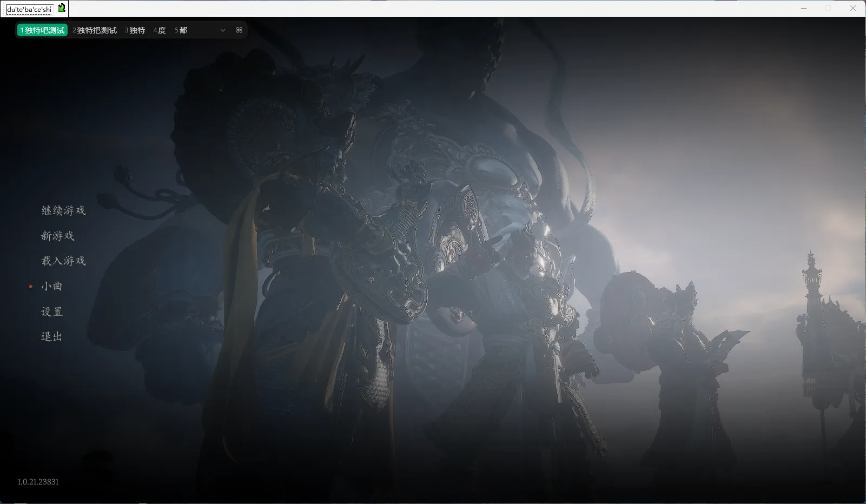This screenshot has height=504, width=866.
Task: Select IME candidate 1 独特吧测试
Action: coord(42,30)
